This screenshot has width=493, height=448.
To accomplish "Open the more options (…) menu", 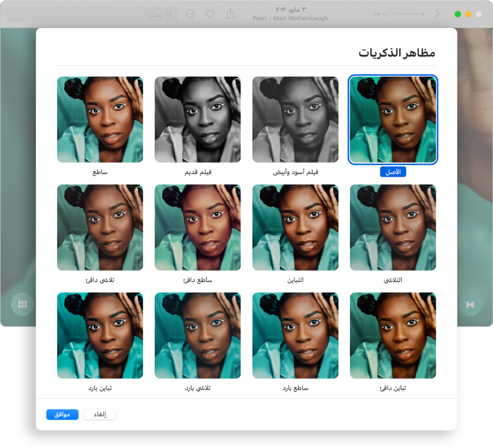I will coord(190,14).
